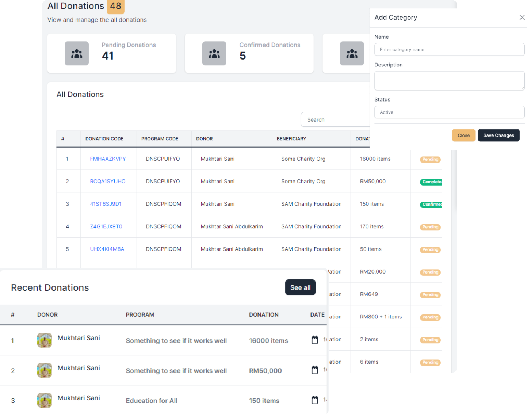Open donation code 41ST6SJ9D1
Screen dimensions: 527x420
106,204
